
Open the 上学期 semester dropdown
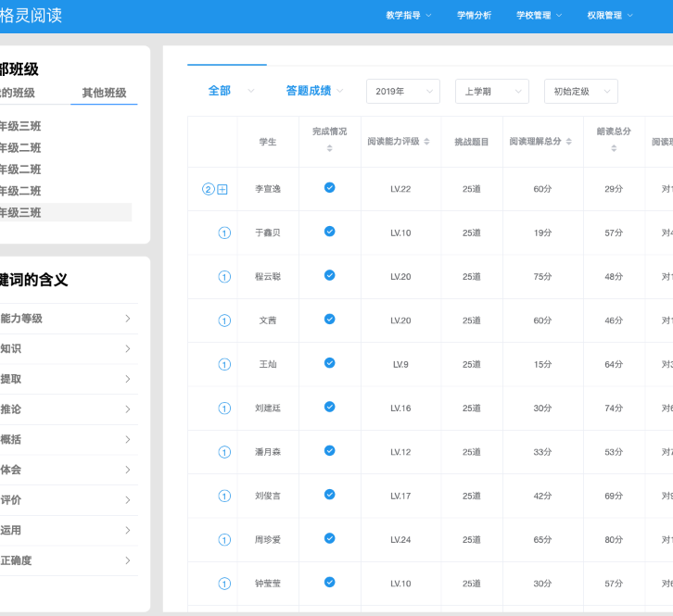click(492, 91)
